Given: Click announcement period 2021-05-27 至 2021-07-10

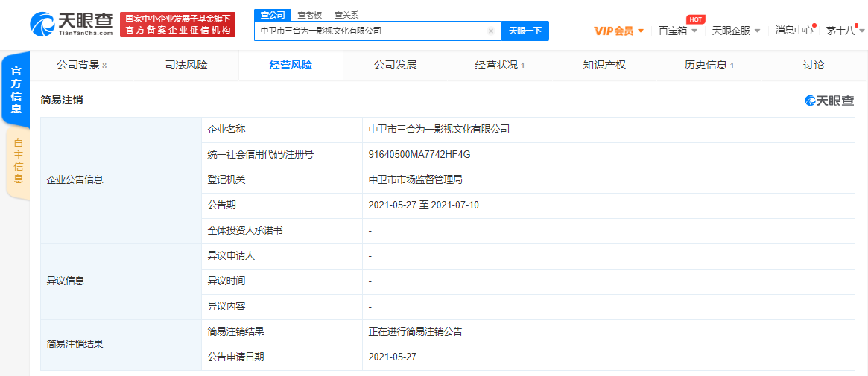Looking at the screenshot, I should point(423,205).
